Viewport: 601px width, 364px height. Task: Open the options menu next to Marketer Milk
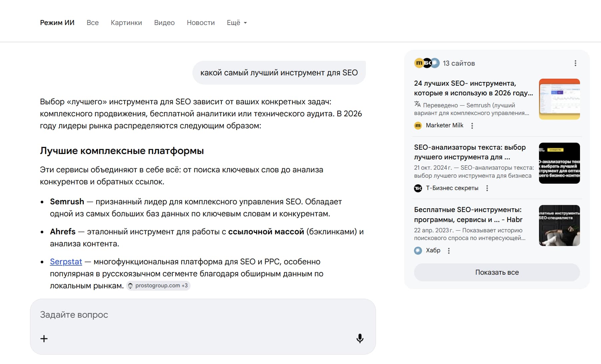(x=472, y=126)
